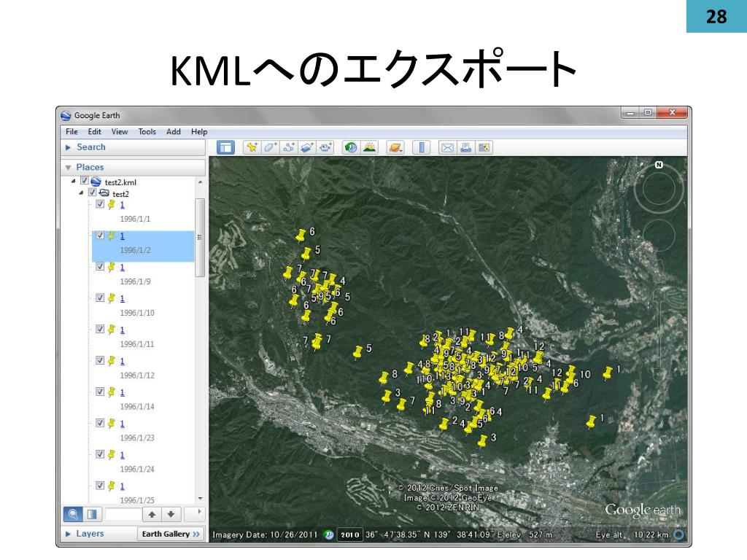Open the Add menu
The width and height of the screenshot is (747, 560).
(174, 132)
